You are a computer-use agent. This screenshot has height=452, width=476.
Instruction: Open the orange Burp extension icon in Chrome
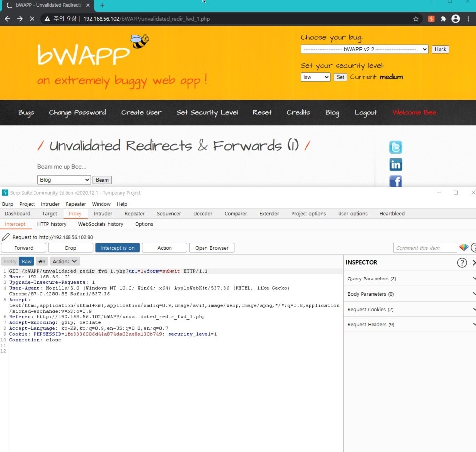(431, 19)
